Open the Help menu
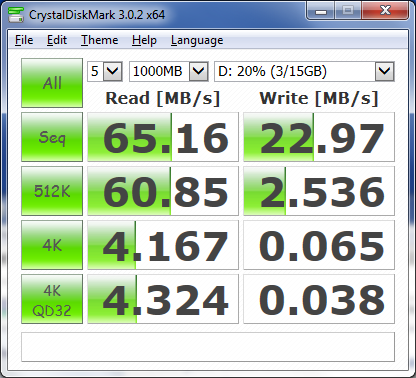The image size is (416, 378). tap(144, 40)
